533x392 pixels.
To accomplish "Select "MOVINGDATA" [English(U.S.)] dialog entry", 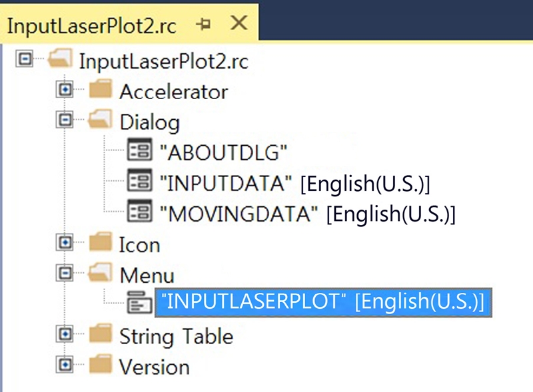I will pyautogui.click(x=308, y=214).
